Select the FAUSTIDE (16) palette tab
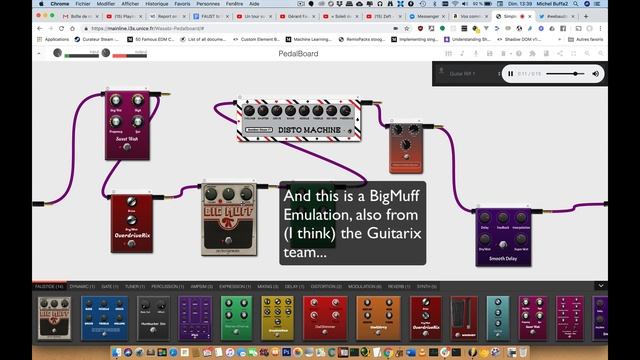 pyautogui.click(x=49, y=287)
